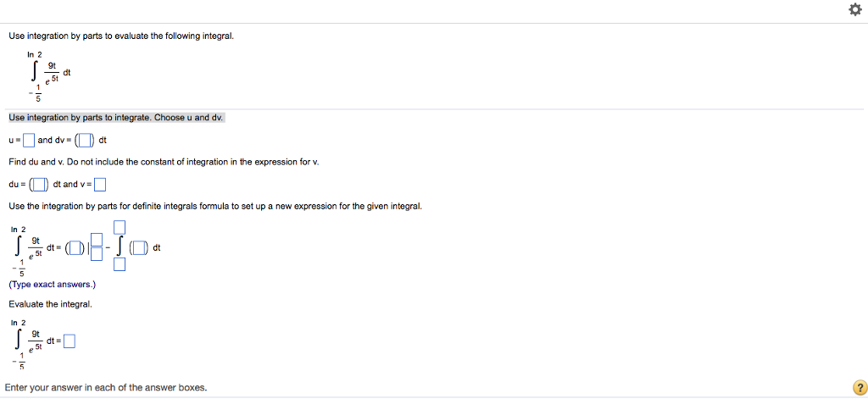Click upper limit box above second integral

point(120,227)
